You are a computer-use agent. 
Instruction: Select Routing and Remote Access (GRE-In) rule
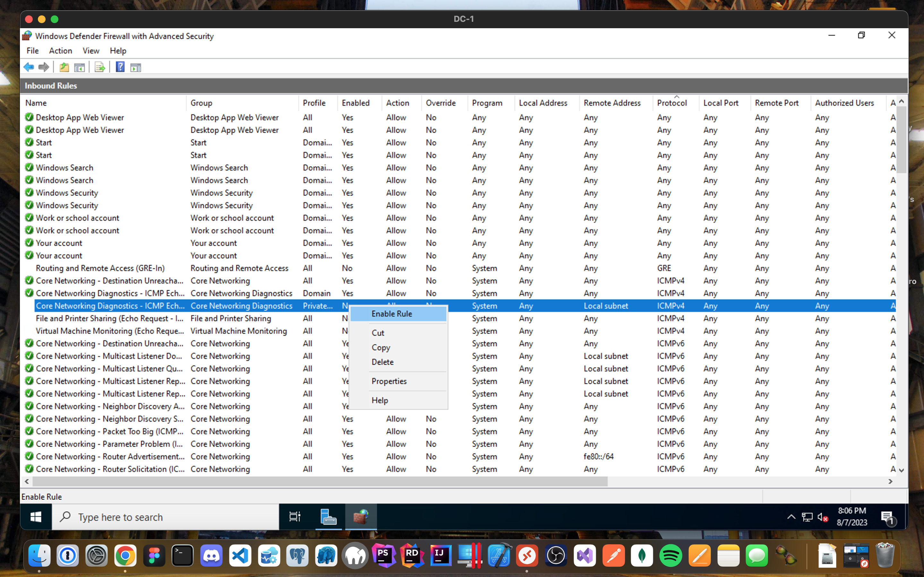click(x=100, y=268)
